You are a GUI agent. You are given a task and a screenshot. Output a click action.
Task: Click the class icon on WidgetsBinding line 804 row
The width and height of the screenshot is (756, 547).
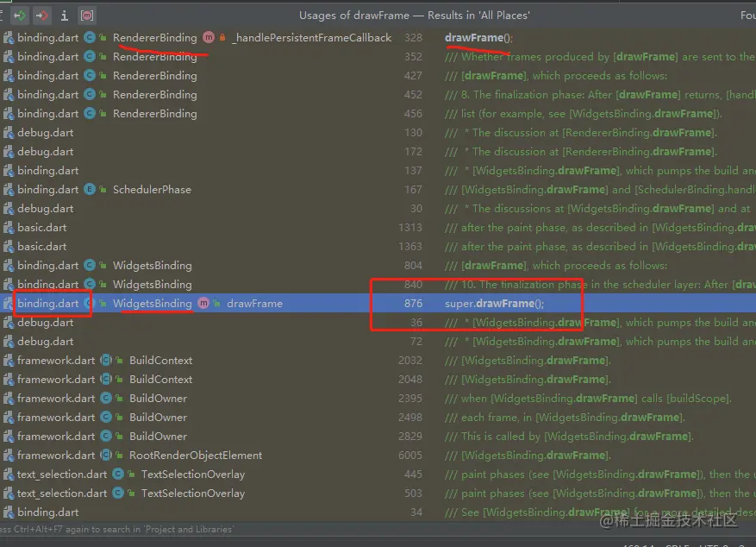90,265
